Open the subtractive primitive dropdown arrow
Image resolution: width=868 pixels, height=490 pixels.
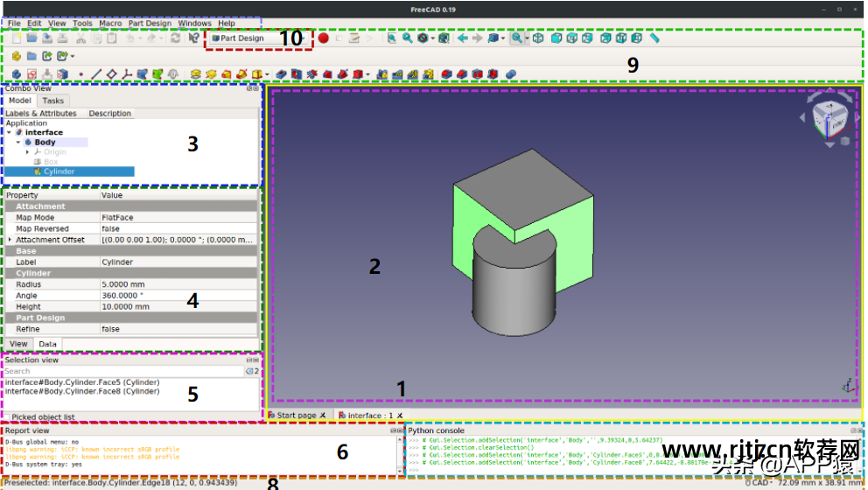(367, 73)
